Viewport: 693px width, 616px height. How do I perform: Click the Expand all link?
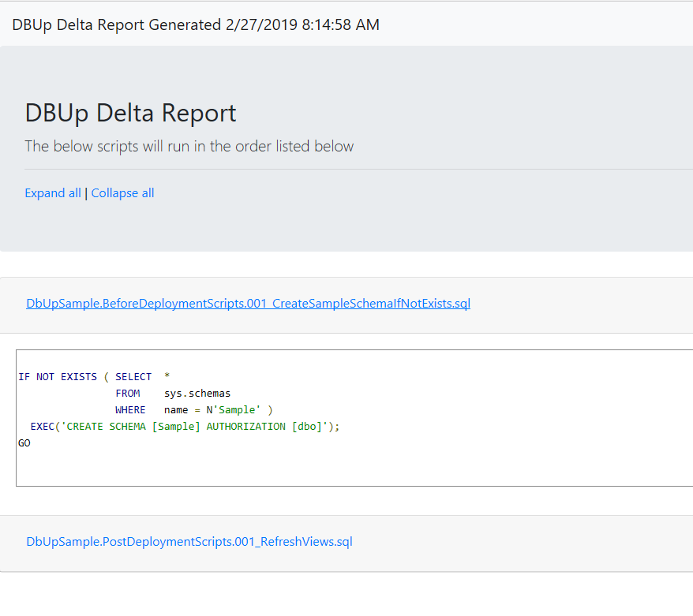[53, 193]
